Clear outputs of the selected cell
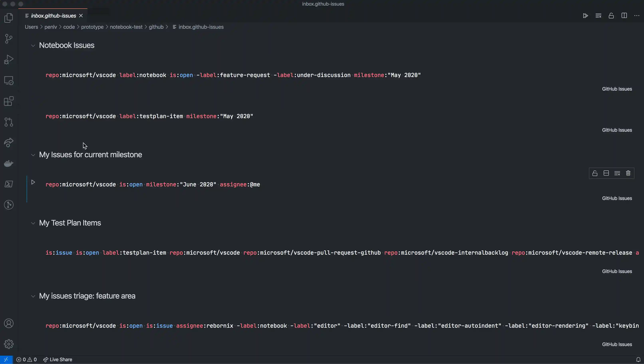Image resolution: width=644 pixels, height=364 pixels. pos(617,173)
